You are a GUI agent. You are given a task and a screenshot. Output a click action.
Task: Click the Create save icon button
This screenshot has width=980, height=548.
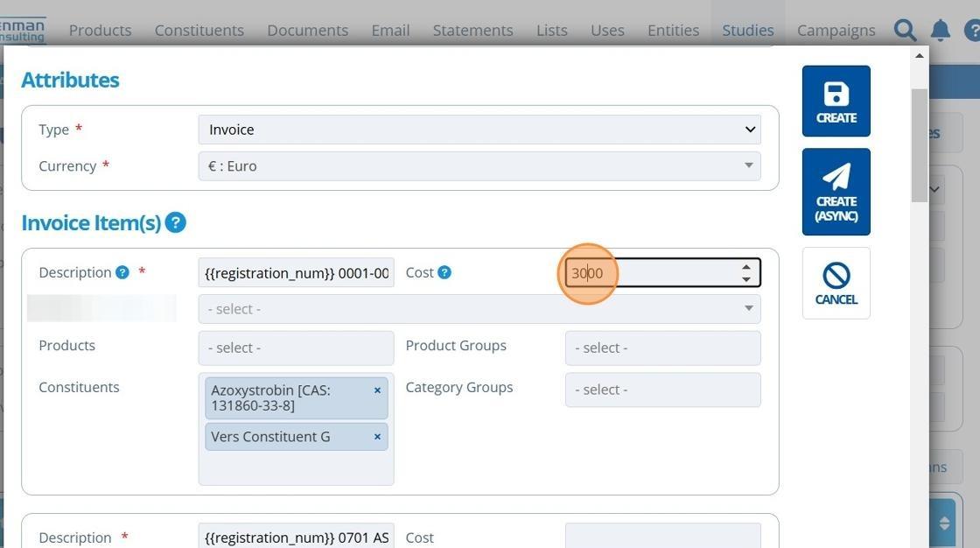(836, 101)
